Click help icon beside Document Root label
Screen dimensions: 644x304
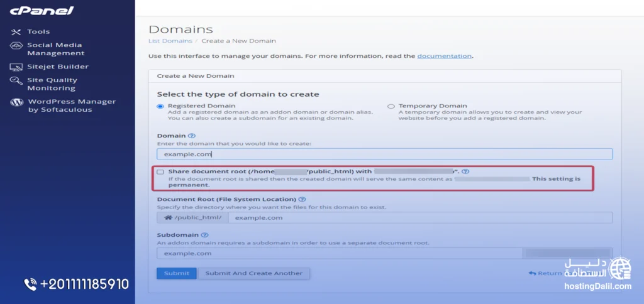[x=303, y=199]
